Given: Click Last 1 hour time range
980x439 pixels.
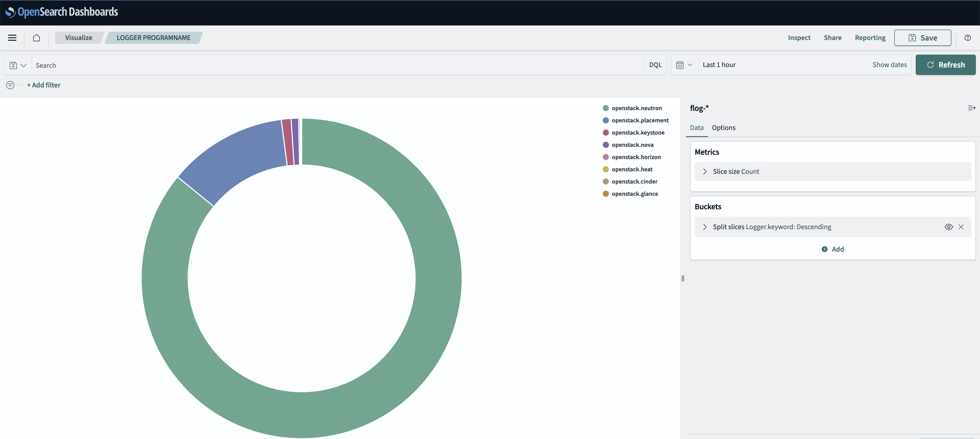Looking at the screenshot, I should point(719,64).
